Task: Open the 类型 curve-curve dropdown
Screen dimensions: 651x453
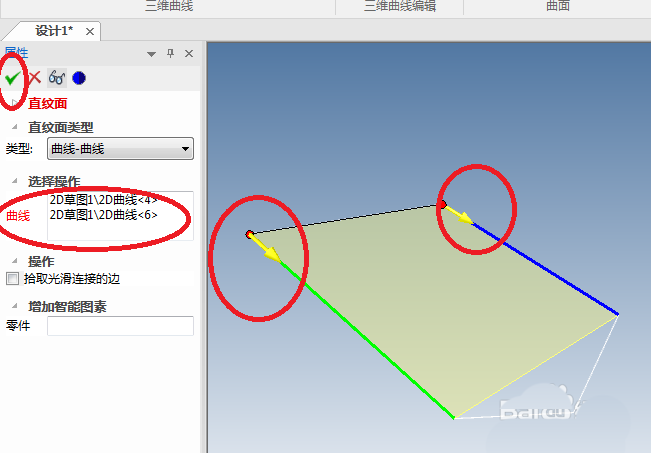Action: pos(120,149)
